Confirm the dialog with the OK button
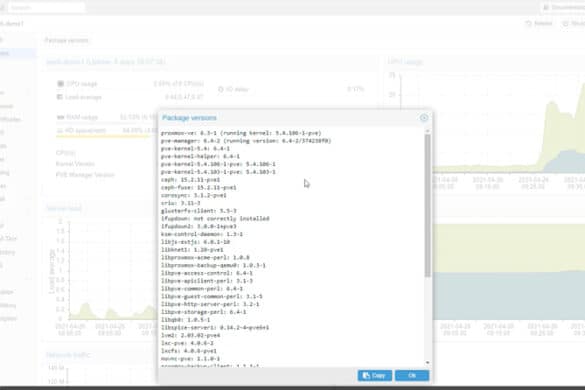 412,375
